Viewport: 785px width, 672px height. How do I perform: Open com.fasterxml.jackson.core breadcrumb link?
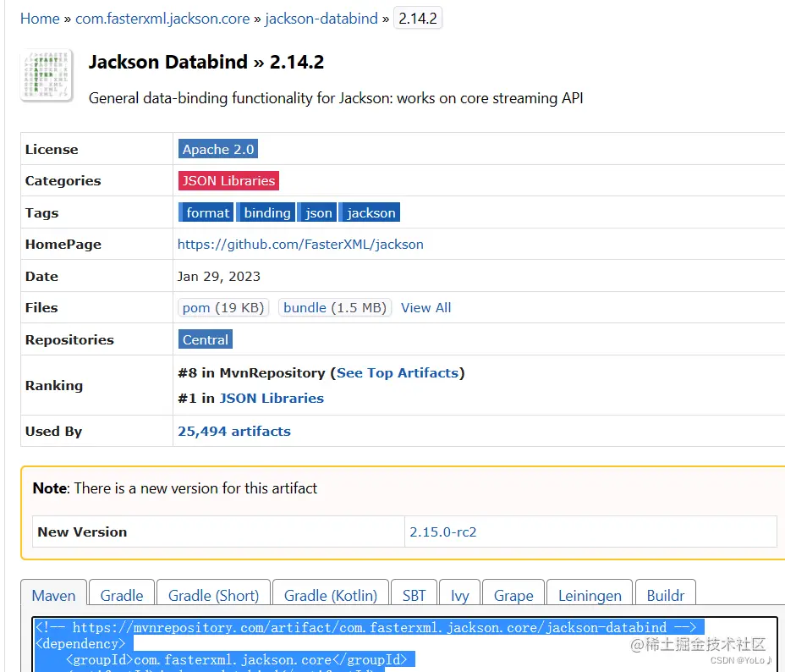tap(162, 19)
